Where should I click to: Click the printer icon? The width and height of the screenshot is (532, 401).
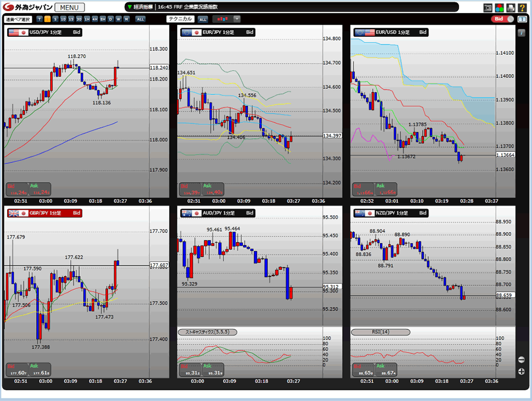click(511, 8)
